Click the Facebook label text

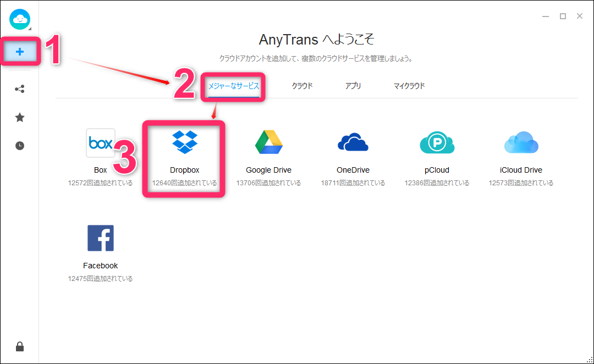[x=101, y=266]
